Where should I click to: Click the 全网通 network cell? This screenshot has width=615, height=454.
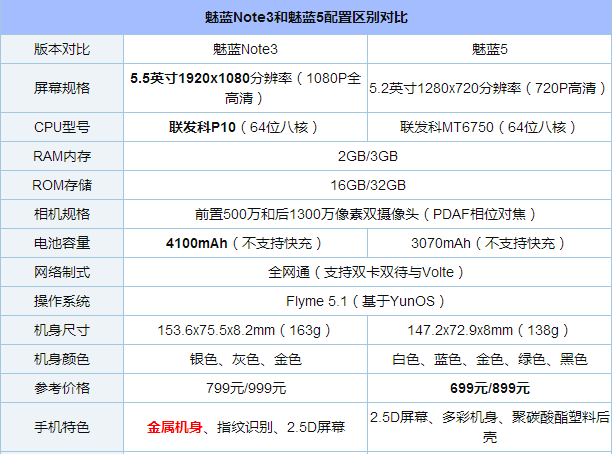click(368, 272)
